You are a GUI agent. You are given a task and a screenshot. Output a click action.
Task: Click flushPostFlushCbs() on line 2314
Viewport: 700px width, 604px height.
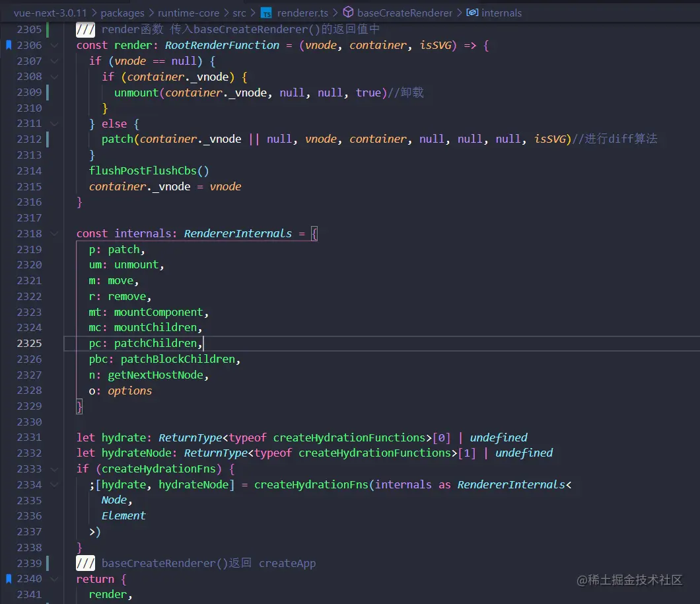pyautogui.click(x=149, y=170)
